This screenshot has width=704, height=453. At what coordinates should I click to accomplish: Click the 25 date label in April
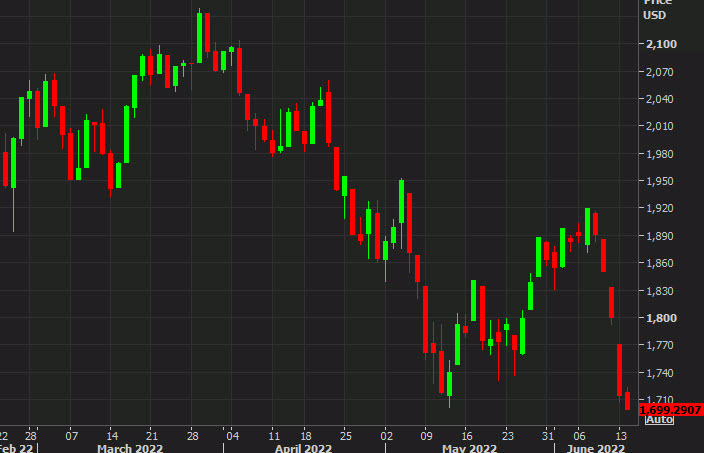(x=346, y=436)
